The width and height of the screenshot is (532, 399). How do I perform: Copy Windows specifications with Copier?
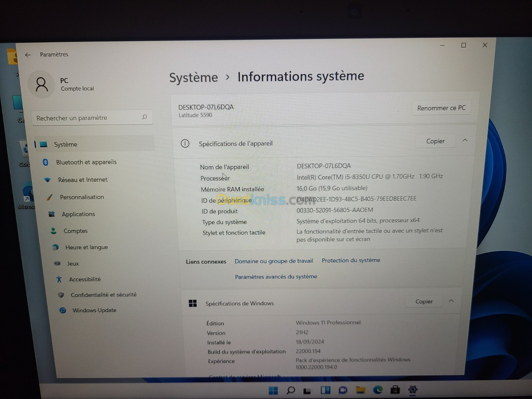[424, 302]
